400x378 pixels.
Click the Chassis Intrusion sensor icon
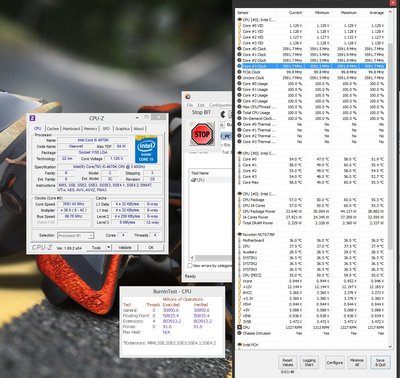coord(239,333)
